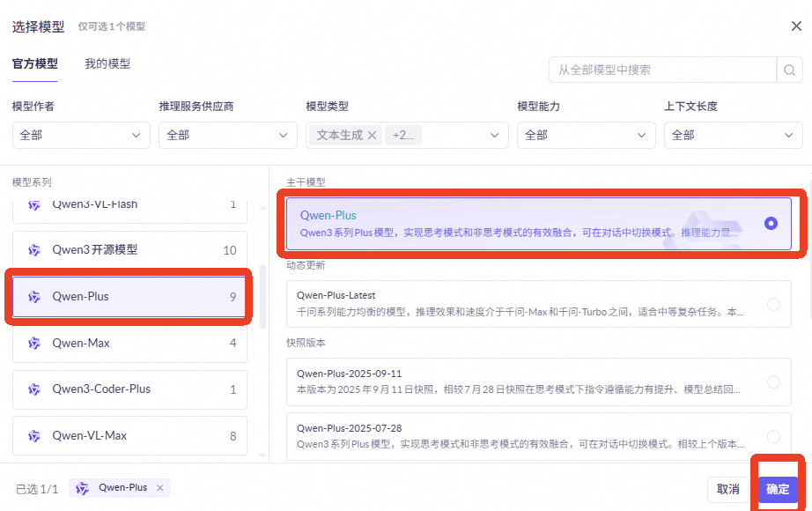812x511 pixels.
Task: Click the Qwen-Plus-2025-07-28 title text
Action: [x=349, y=428]
